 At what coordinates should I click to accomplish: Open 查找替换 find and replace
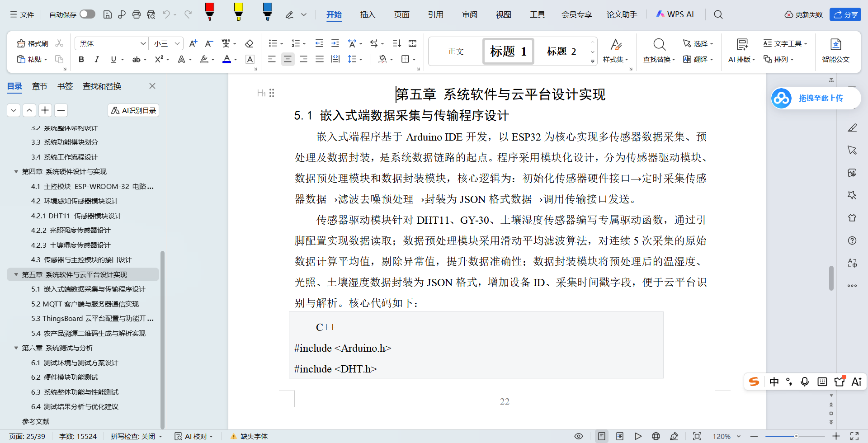tap(659, 51)
